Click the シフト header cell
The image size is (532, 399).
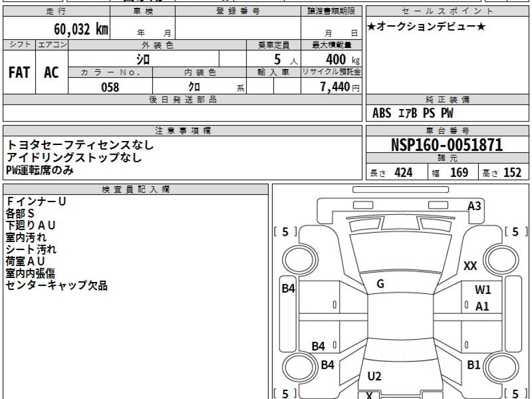coord(19,45)
